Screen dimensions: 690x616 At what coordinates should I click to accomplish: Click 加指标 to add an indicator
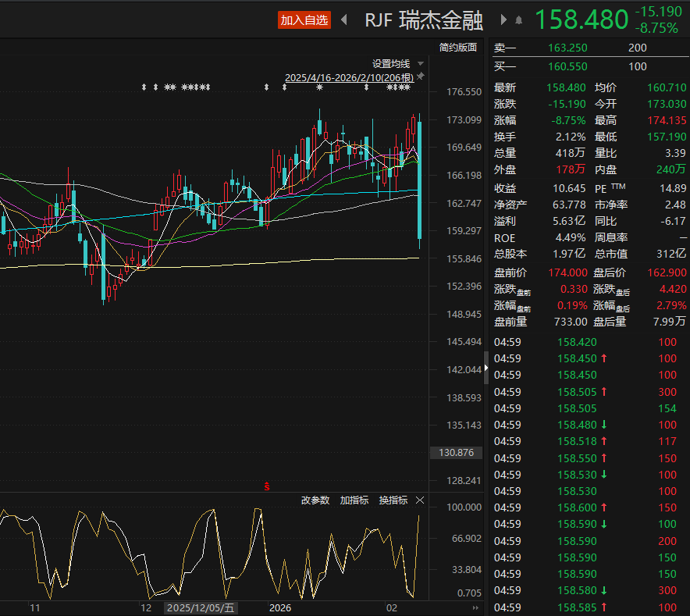tap(354, 500)
